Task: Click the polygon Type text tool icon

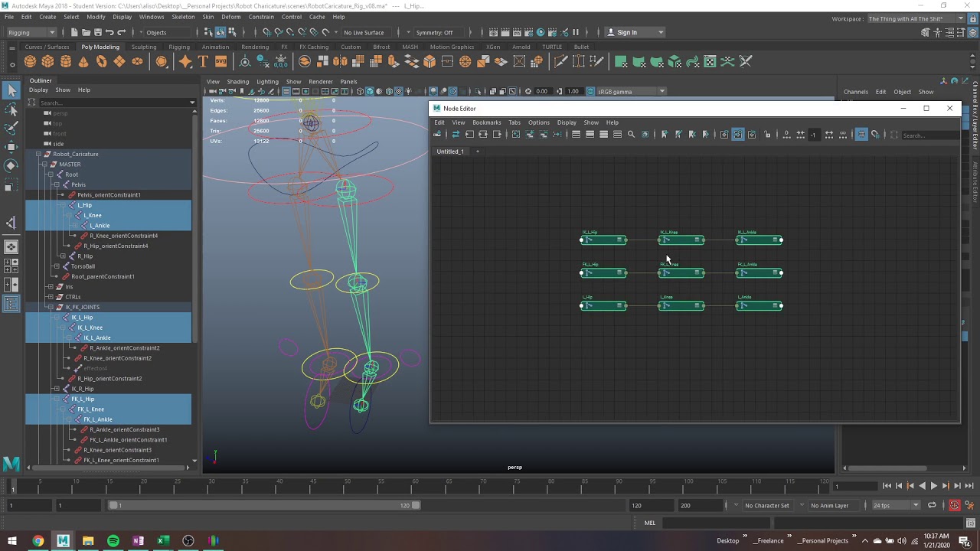Action: click(x=203, y=61)
